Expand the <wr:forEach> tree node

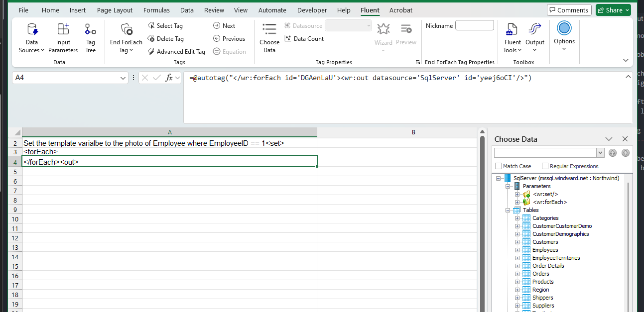pos(517,202)
